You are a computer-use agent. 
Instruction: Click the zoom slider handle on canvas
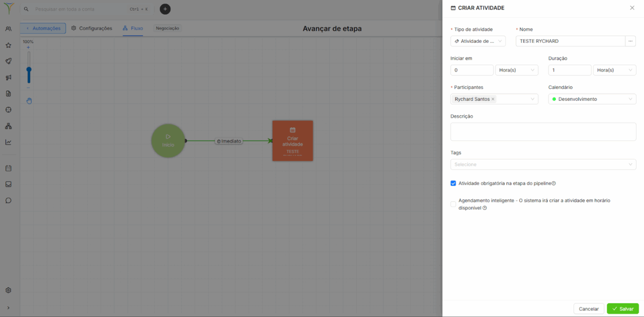click(29, 69)
